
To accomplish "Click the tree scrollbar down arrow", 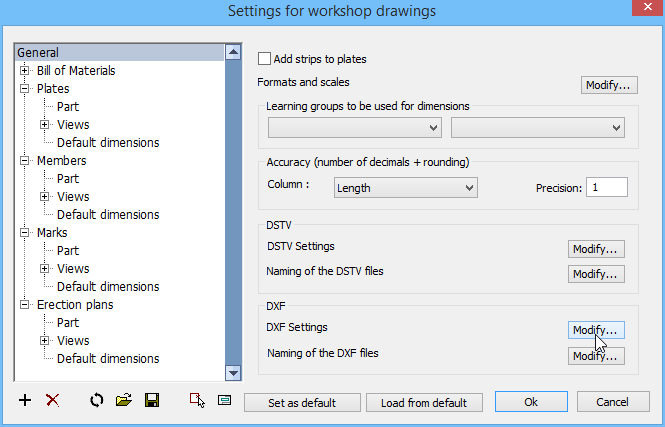I will [233, 373].
